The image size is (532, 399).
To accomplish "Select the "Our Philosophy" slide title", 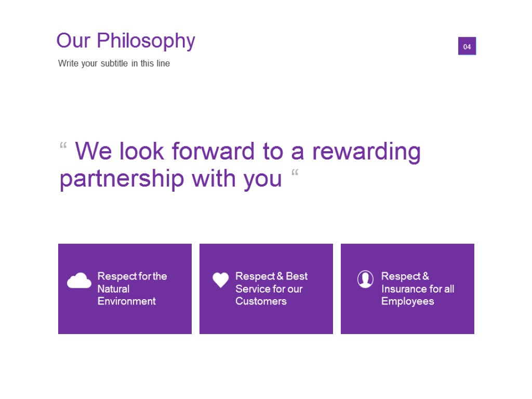I will [125, 41].
